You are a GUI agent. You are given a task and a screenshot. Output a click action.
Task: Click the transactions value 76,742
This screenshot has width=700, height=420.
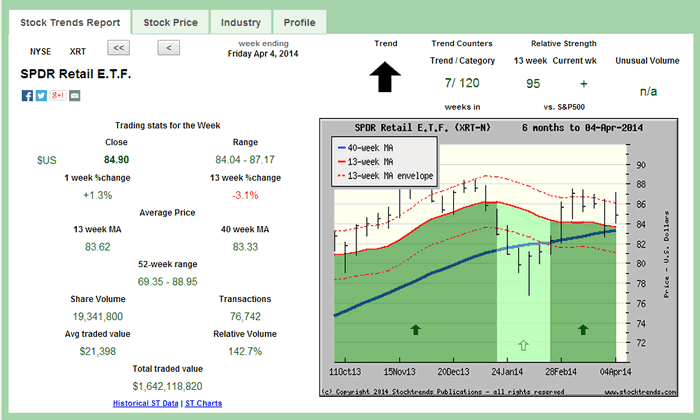tap(245, 316)
